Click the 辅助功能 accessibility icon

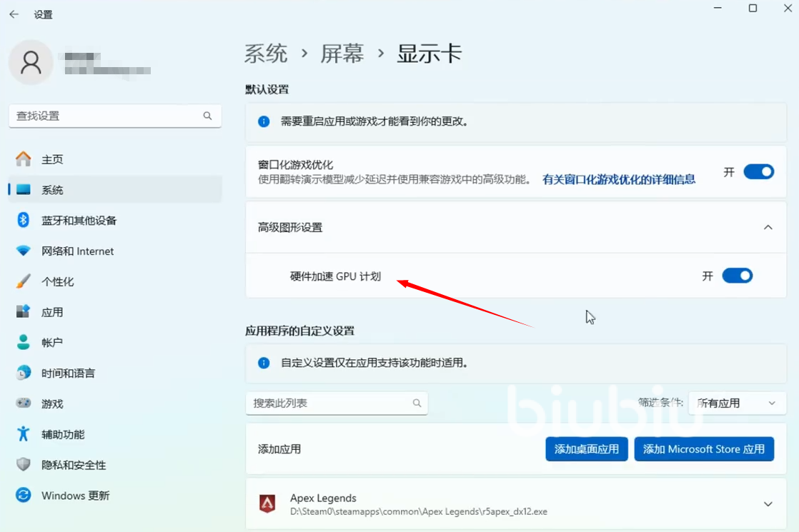coord(24,434)
